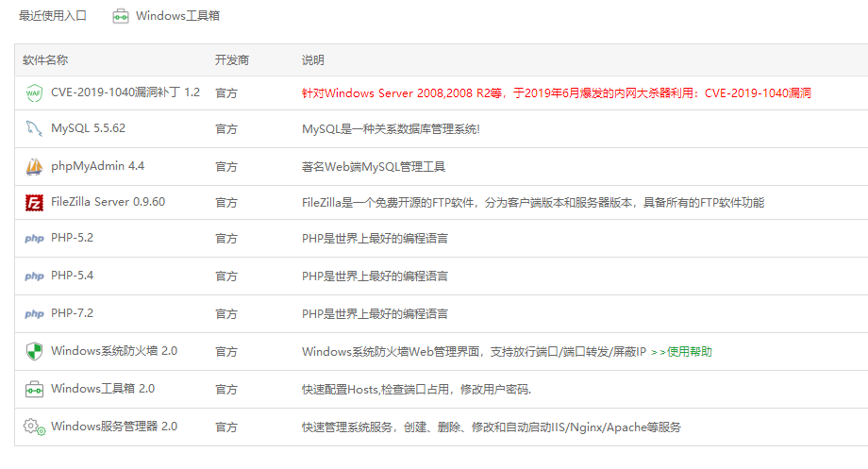Click the red CVE-2019-1040 description text
The image size is (868, 469).
pos(557,93)
